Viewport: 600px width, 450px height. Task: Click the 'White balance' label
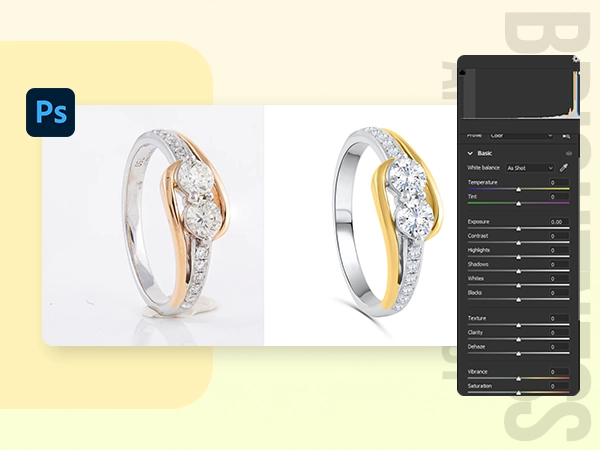point(483,168)
